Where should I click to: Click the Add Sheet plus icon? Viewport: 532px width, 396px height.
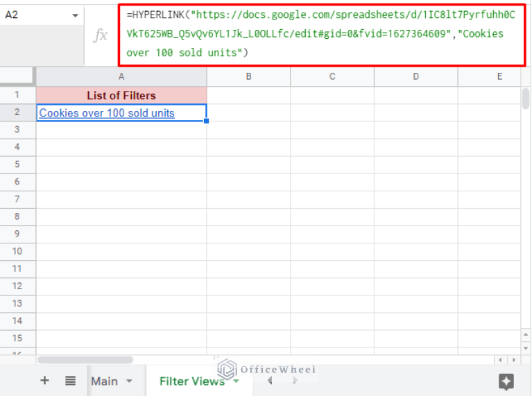tap(44, 380)
